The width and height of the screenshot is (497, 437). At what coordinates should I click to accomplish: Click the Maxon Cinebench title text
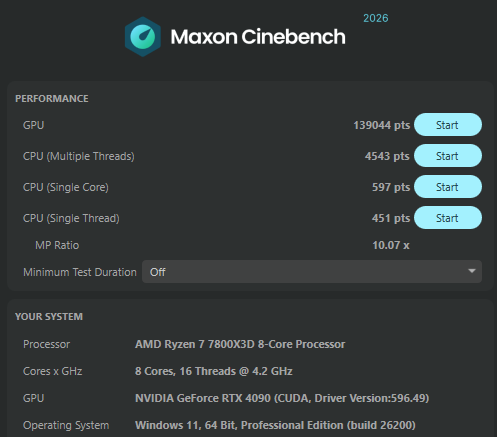[x=258, y=36]
